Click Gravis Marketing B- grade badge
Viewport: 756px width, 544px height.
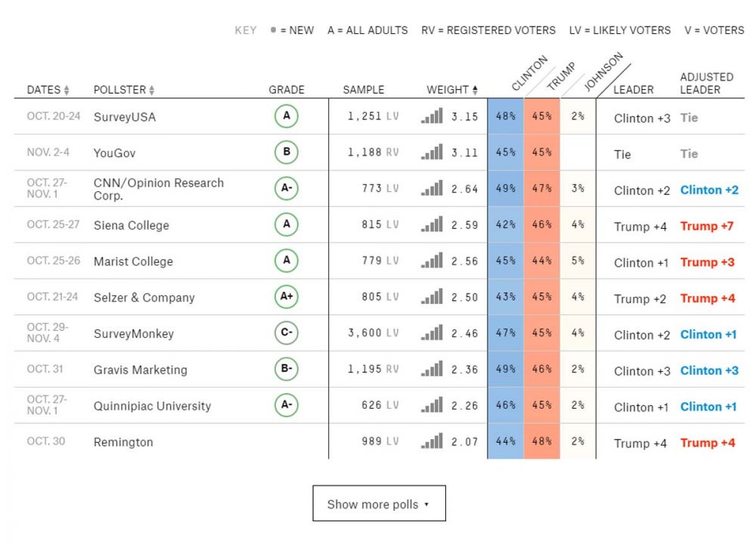tap(287, 369)
